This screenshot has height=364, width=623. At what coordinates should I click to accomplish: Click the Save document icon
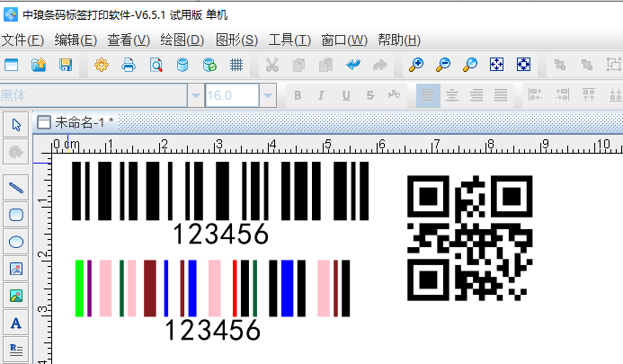[66, 65]
